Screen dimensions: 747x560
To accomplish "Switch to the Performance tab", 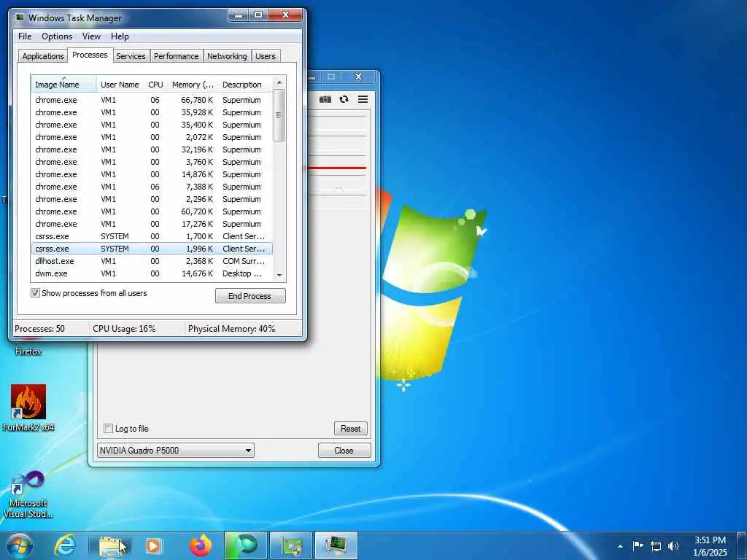I will pyautogui.click(x=177, y=56).
